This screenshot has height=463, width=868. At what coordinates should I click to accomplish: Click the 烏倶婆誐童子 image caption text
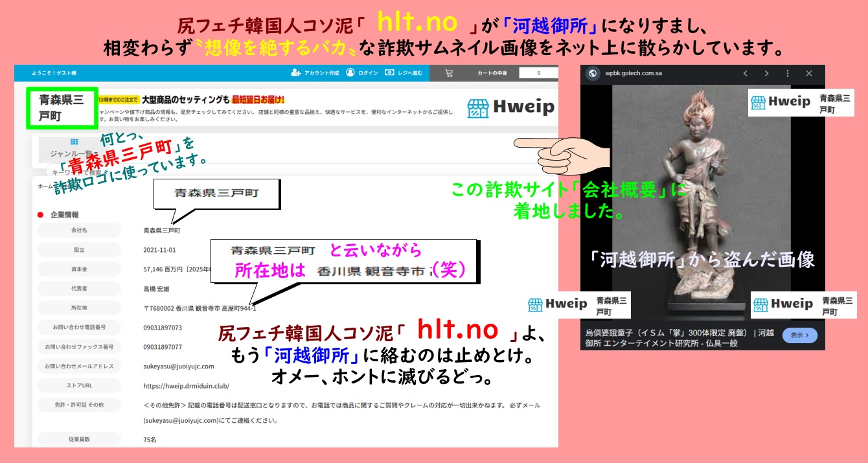(x=680, y=337)
